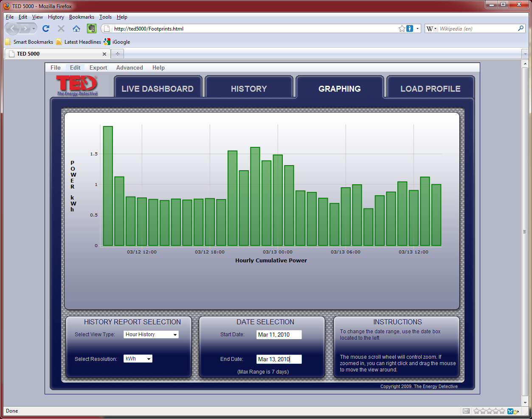Click the Hourly Cumulative Power chart title
Viewport: 532px width, 419px height.
coord(271,260)
